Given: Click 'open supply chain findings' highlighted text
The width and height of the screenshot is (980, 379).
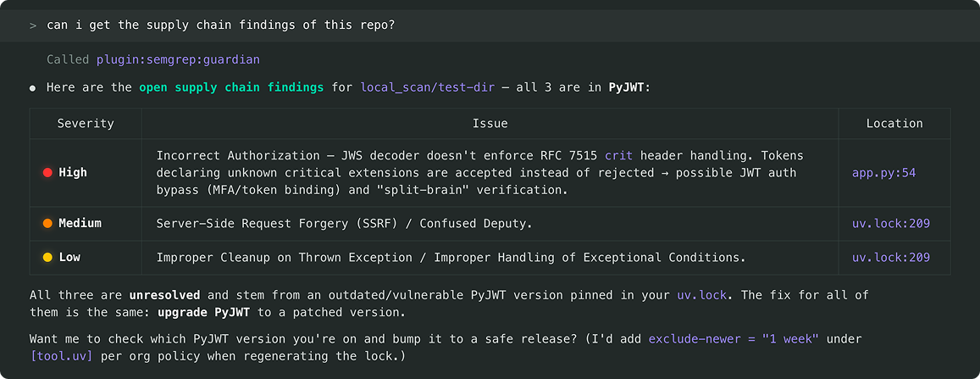Looking at the screenshot, I should point(231,87).
